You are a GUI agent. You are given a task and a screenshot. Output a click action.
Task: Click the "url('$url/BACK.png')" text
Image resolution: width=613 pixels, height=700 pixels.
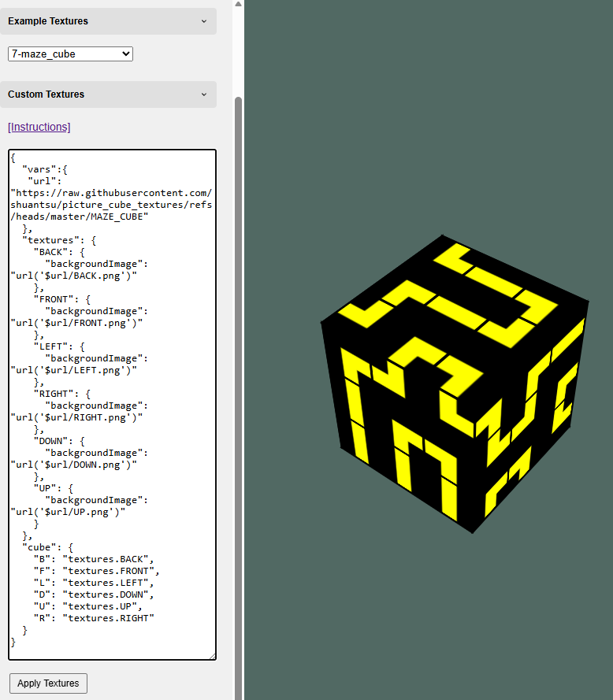74,276
